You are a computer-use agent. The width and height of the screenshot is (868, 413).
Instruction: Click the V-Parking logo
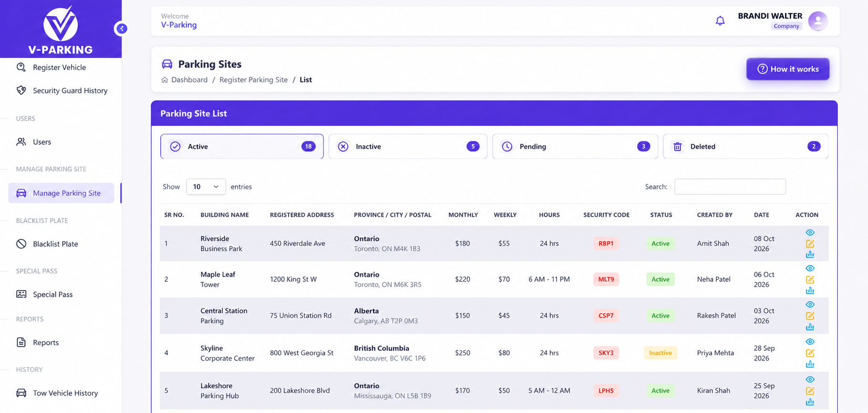(x=61, y=30)
